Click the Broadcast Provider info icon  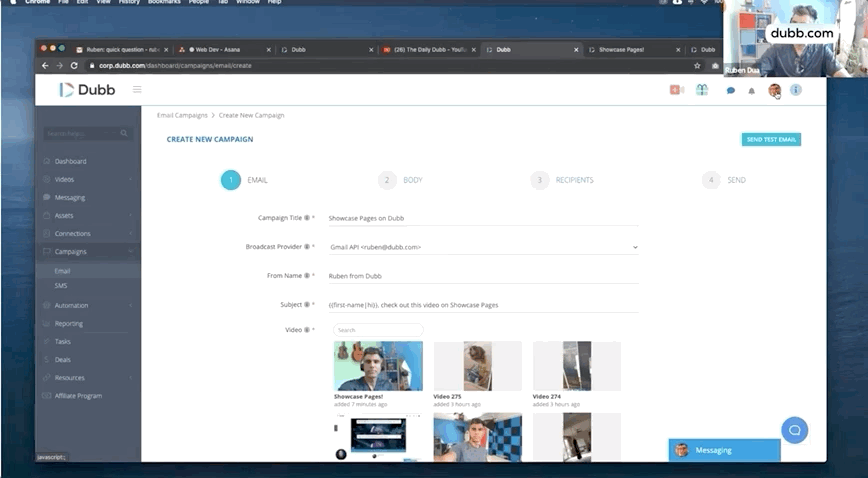point(307,246)
